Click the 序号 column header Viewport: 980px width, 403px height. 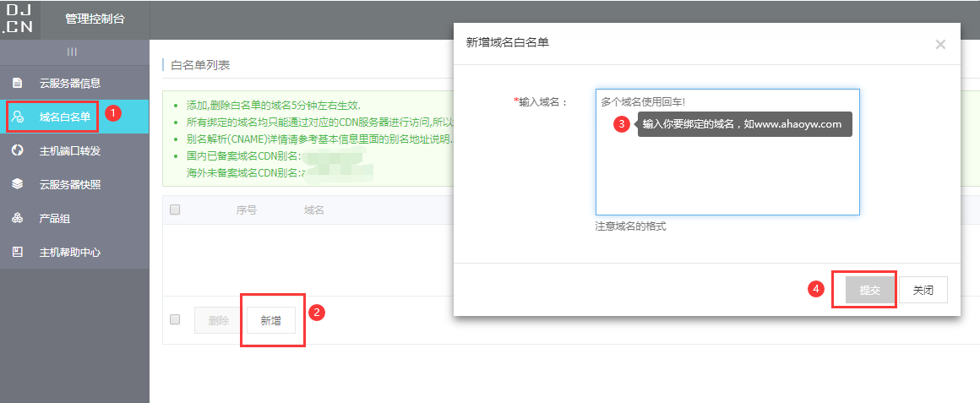click(x=246, y=210)
